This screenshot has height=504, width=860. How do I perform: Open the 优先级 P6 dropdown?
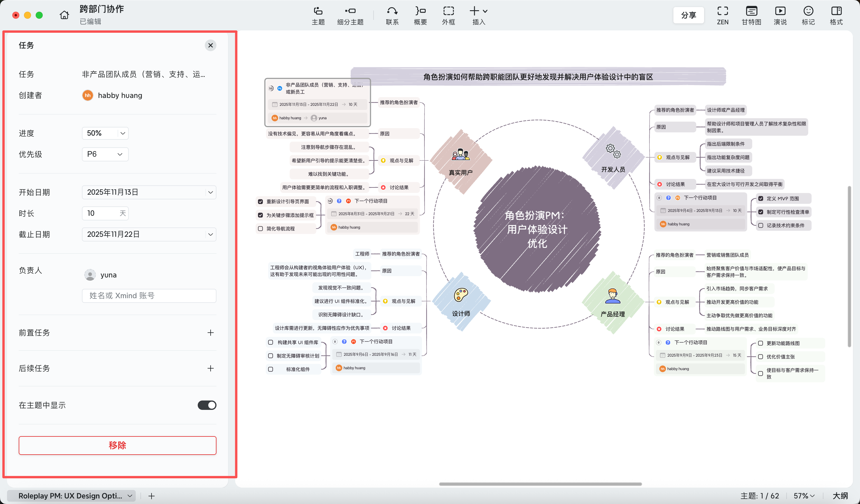coord(105,154)
